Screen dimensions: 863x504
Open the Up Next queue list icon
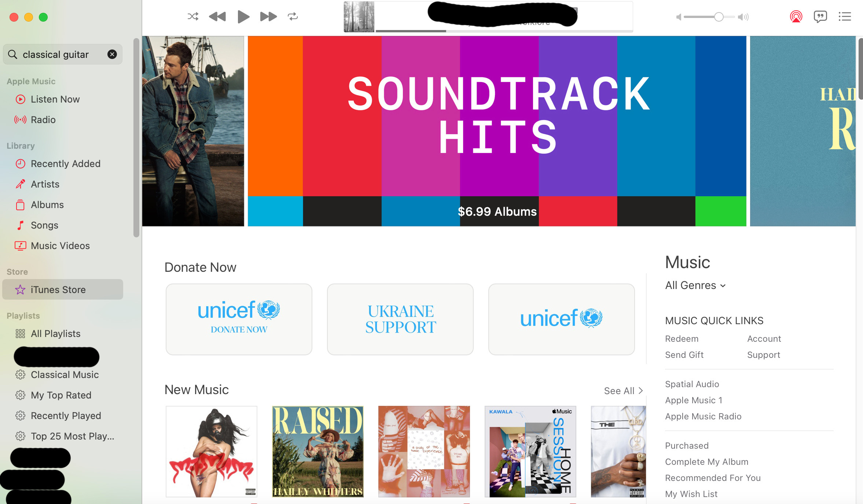click(x=845, y=16)
